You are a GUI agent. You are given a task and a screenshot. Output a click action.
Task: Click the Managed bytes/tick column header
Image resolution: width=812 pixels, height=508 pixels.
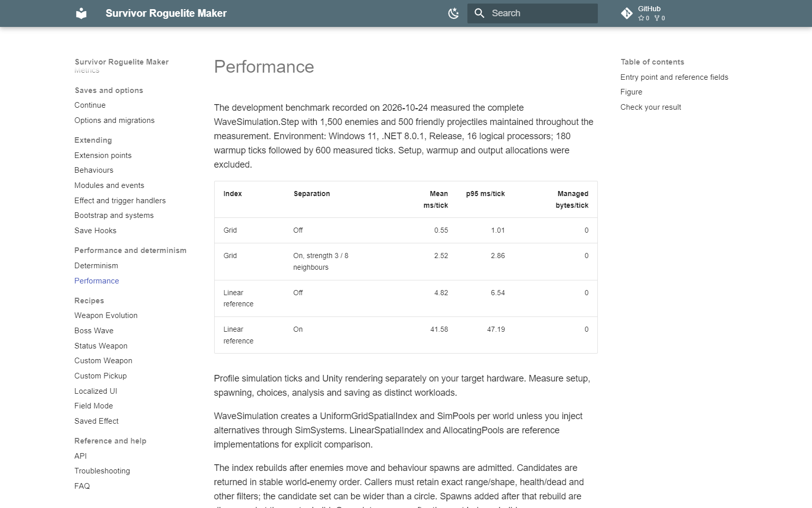(x=572, y=200)
